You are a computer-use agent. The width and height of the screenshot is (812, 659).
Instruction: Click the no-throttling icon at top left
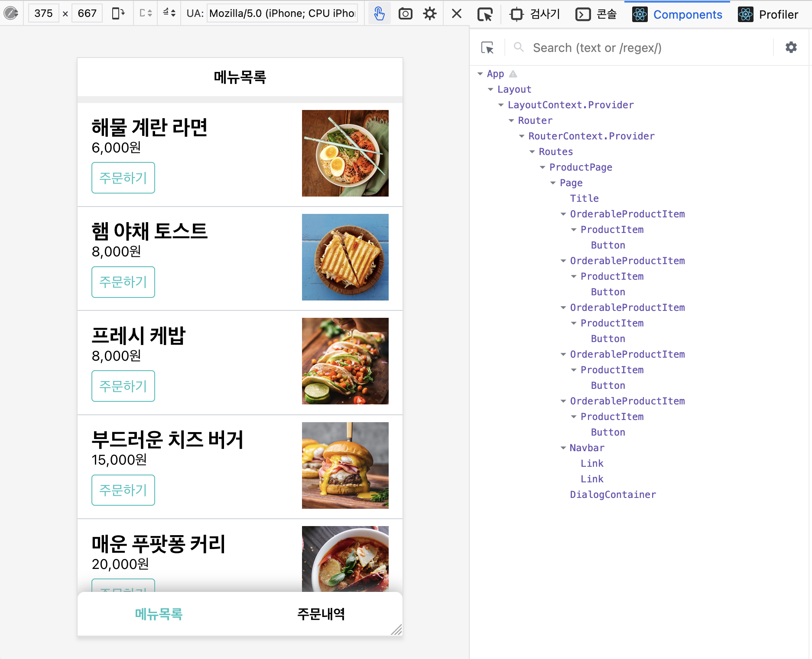click(x=11, y=13)
